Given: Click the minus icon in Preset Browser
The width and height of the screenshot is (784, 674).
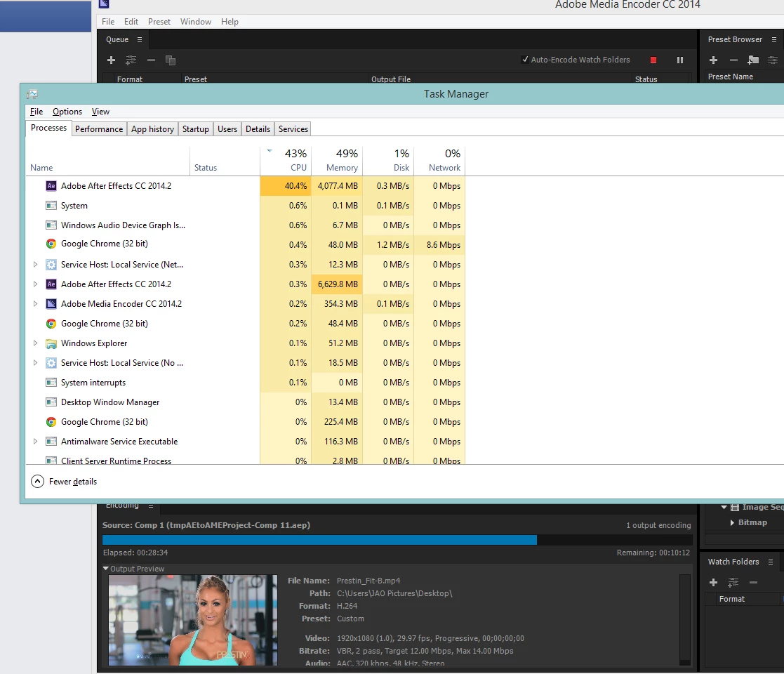Looking at the screenshot, I should 733,60.
